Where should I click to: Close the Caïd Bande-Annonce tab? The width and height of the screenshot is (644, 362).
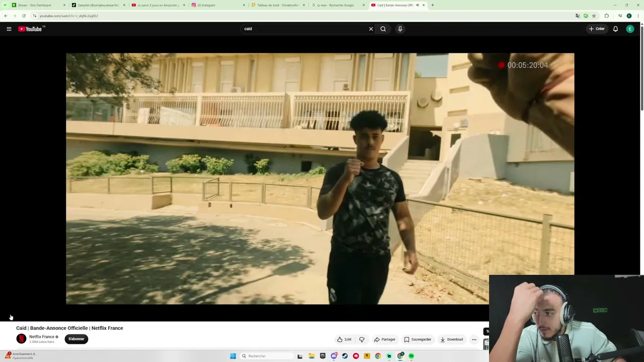[x=424, y=5]
